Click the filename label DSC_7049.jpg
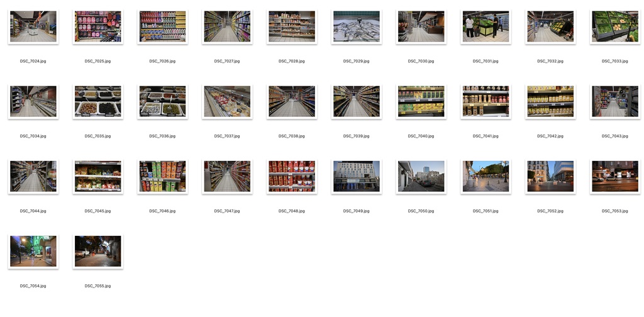 [x=357, y=211]
